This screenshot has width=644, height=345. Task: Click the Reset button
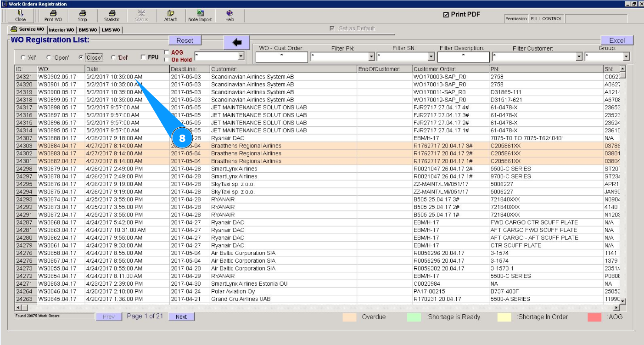tap(185, 40)
